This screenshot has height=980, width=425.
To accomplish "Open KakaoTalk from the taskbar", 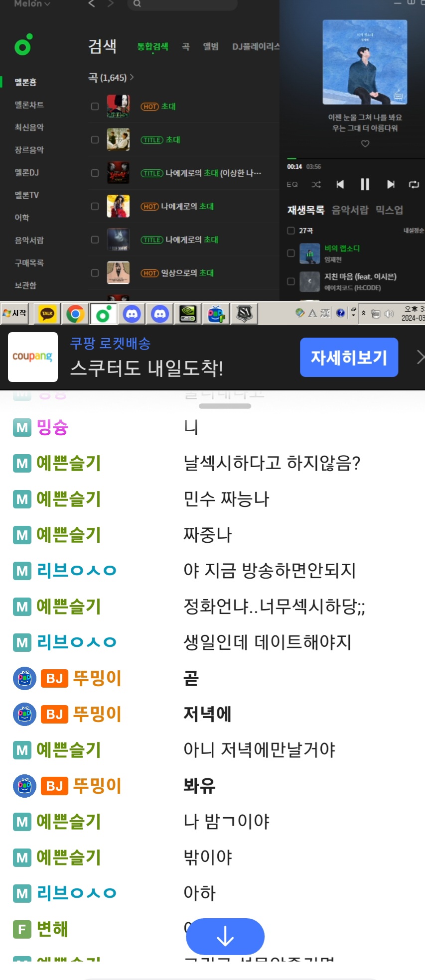I will (x=47, y=314).
